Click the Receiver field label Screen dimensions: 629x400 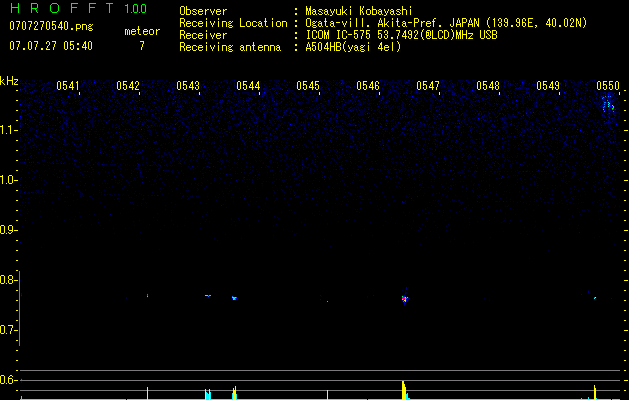[x=203, y=35]
